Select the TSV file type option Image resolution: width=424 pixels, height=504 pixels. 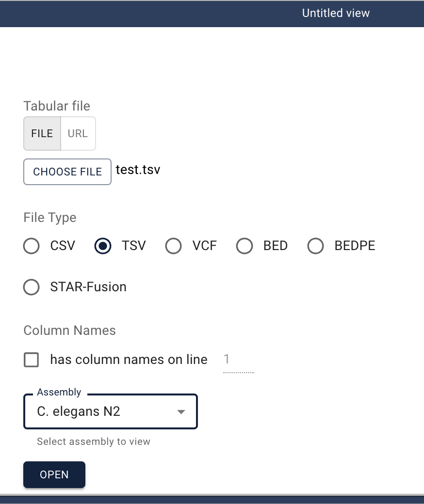pyautogui.click(x=103, y=246)
